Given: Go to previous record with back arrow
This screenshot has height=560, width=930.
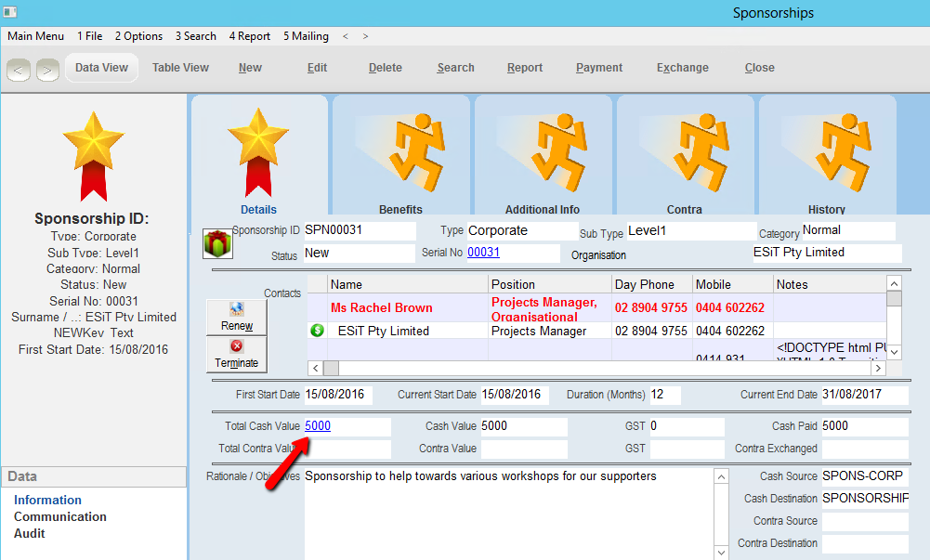Looking at the screenshot, I should 20,69.
